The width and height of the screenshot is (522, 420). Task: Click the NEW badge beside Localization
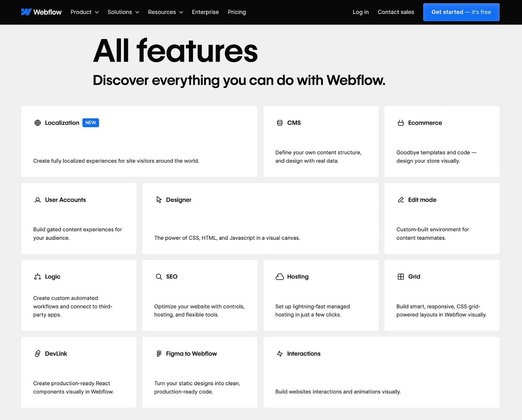coord(91,123)
